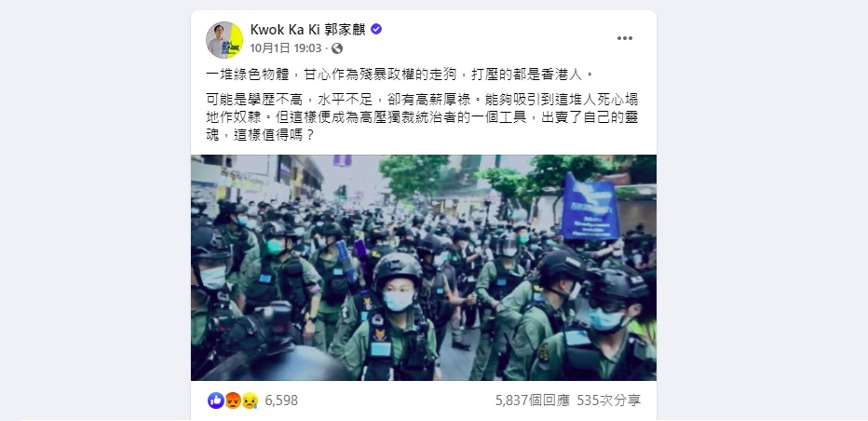
Task: Open the three-dot post options menu
Action: click(624, 38)
